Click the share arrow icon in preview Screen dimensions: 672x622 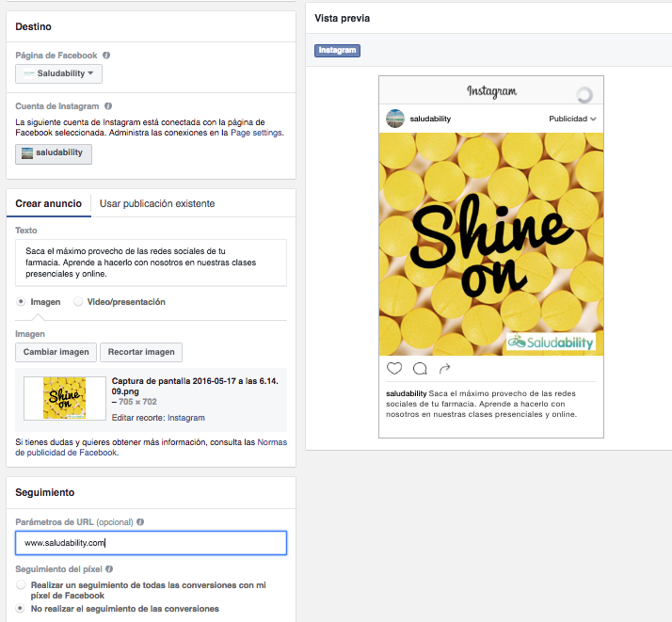click(x=445, y=369)
